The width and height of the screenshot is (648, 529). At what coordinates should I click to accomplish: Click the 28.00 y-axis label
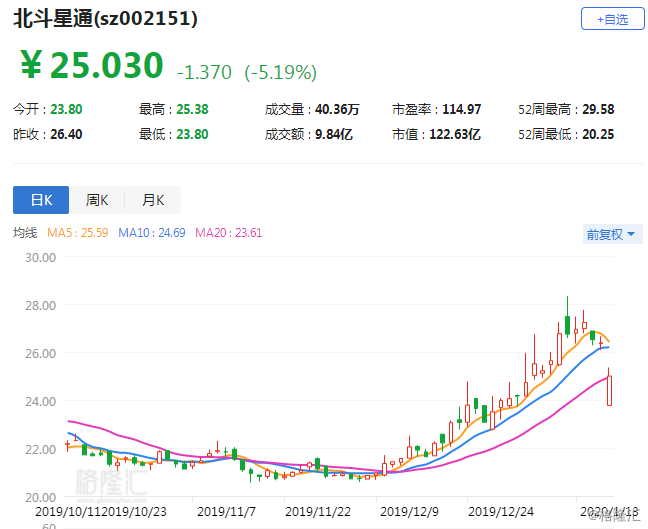coord(40,305)
